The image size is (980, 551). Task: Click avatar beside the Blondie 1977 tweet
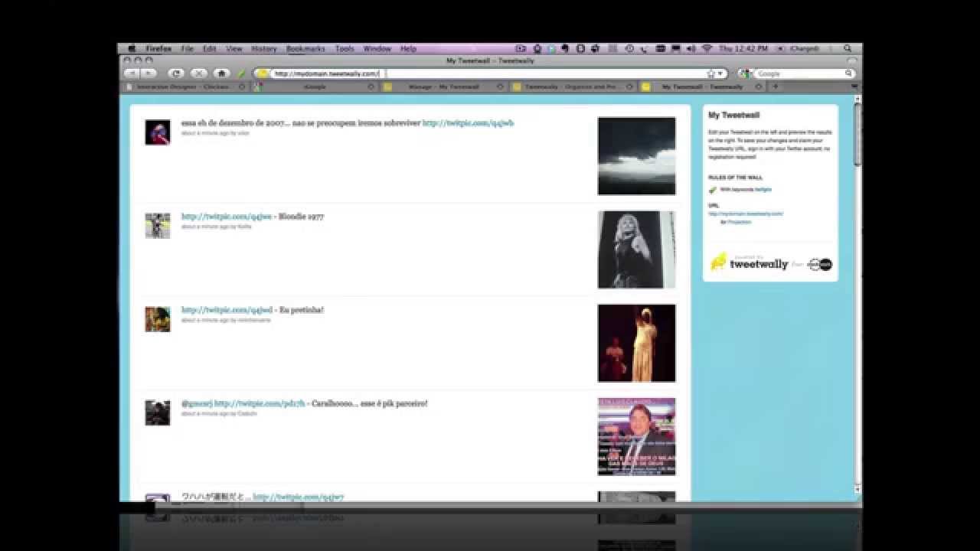(158, 226)
